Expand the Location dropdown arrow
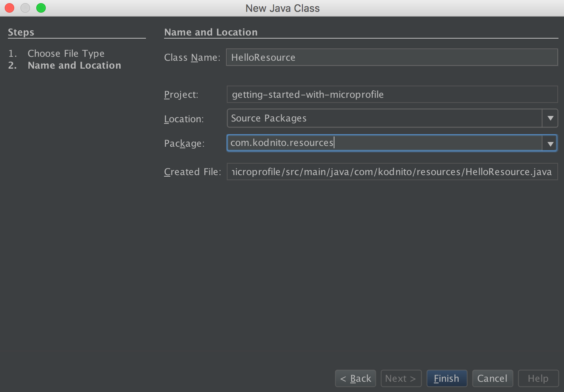This screenshot has height=392, width=564. 550,118
